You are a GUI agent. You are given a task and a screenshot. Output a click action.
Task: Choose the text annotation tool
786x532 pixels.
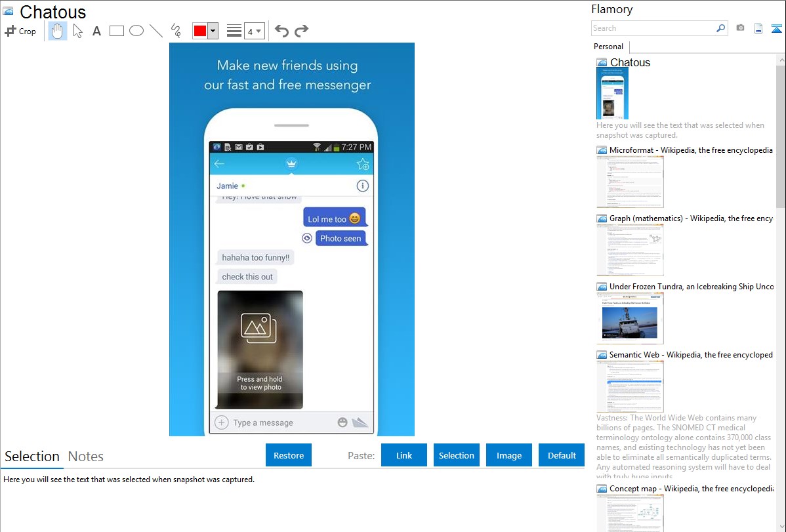[96, 31]
